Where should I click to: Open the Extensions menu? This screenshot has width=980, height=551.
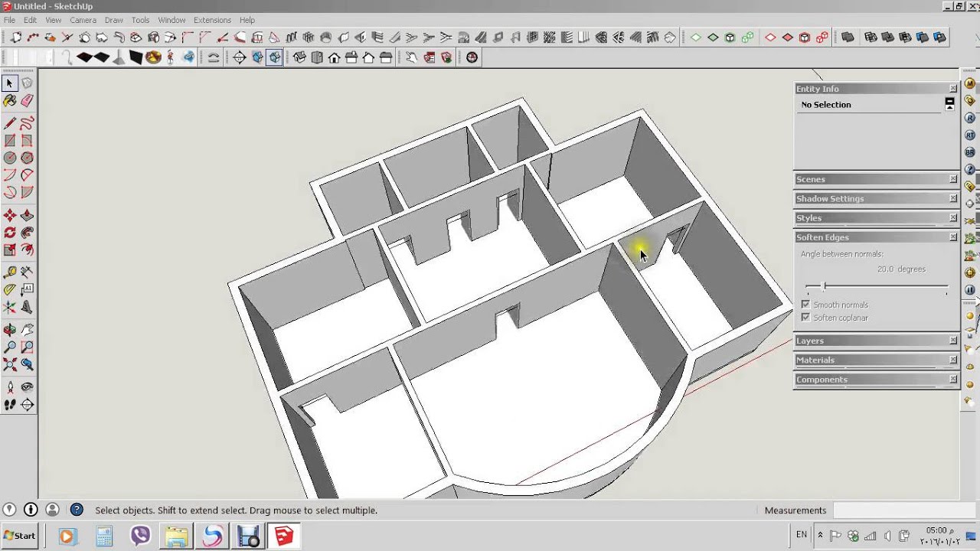[x=212, y=20]
